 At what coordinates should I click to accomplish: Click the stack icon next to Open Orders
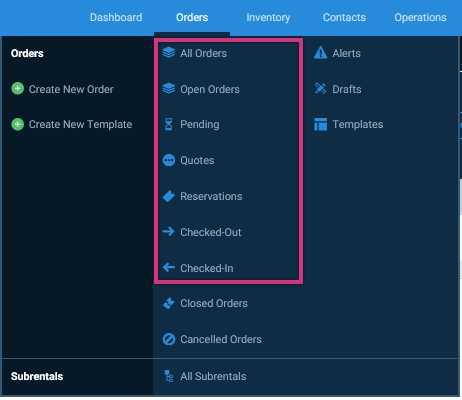click(x=169, y=89)
